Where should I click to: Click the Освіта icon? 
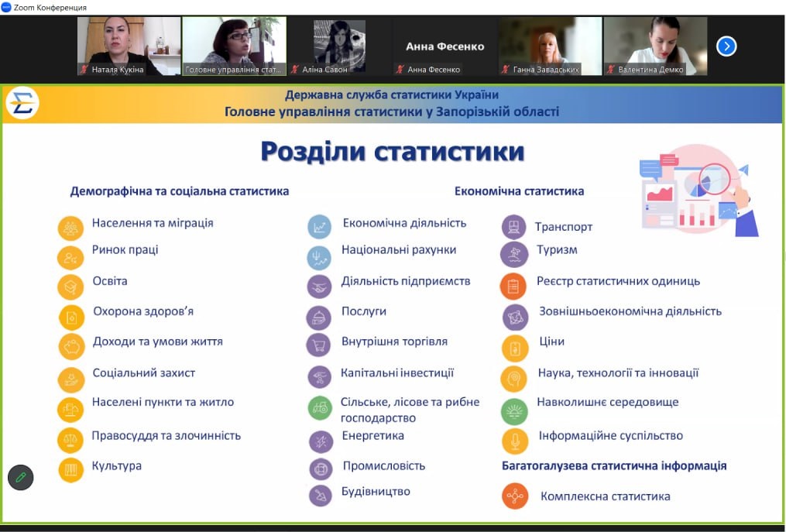70,287
